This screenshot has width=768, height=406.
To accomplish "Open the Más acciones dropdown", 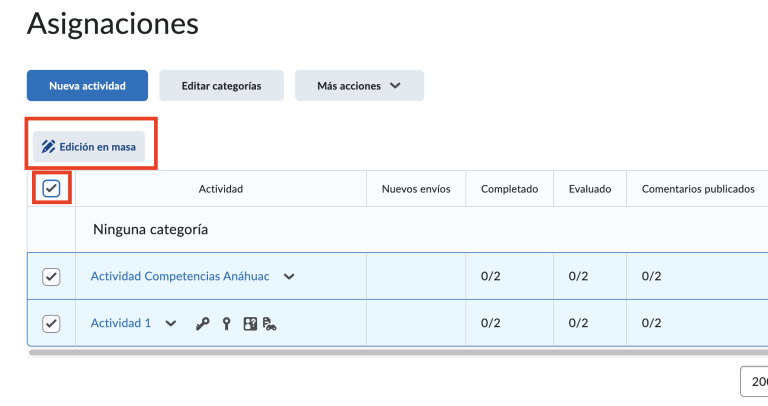I will pos(359,86).
